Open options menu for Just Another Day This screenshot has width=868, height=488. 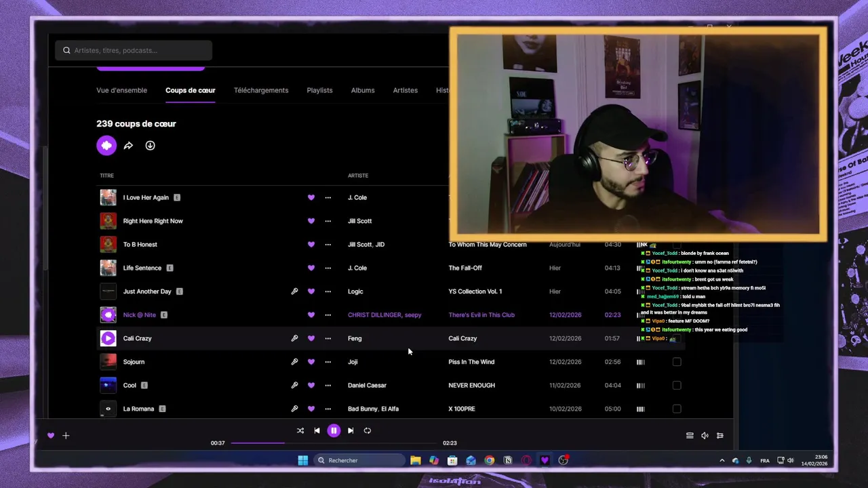(x=328, y=291)
